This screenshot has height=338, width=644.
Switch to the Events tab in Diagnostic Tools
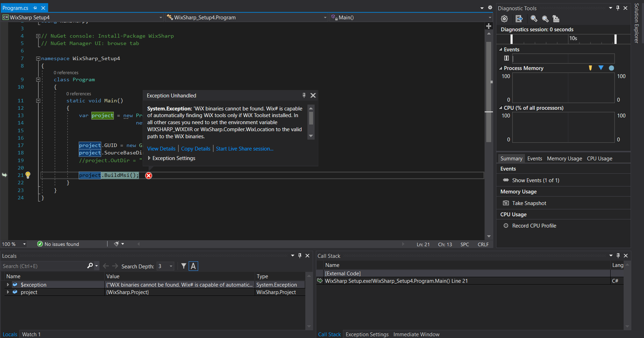tap(534, 159)
